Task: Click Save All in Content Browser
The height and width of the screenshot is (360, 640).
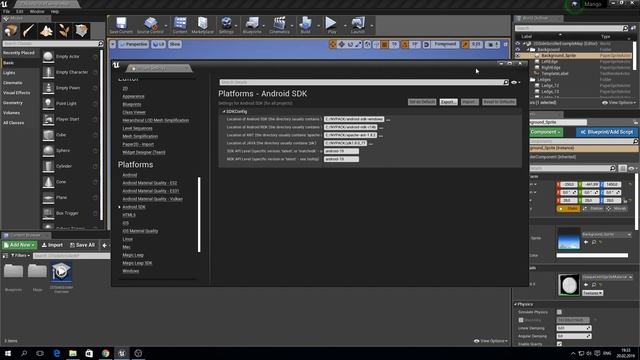Action: (82, 245)
